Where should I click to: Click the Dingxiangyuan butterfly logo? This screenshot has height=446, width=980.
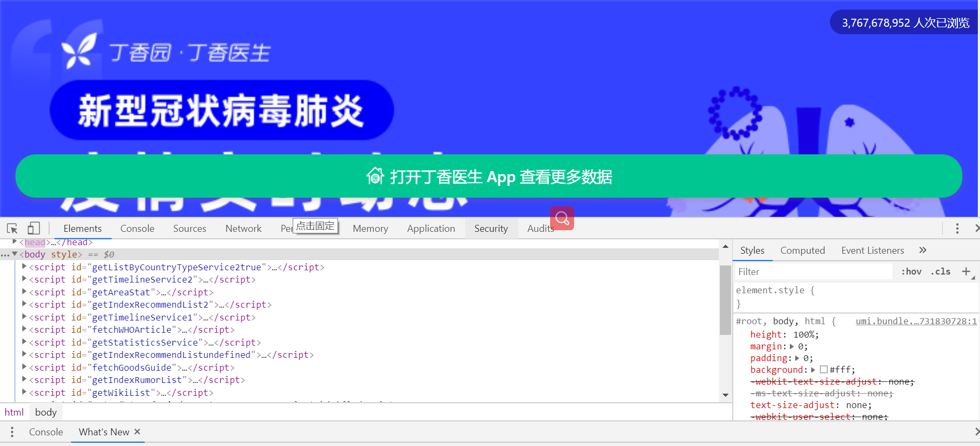tap(79, 51)
